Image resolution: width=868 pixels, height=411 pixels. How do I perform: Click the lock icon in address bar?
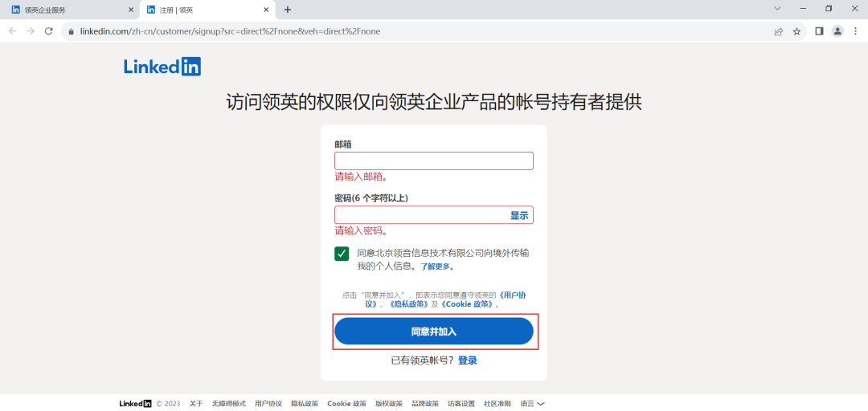pyautogui.click(x=71, y=31)
